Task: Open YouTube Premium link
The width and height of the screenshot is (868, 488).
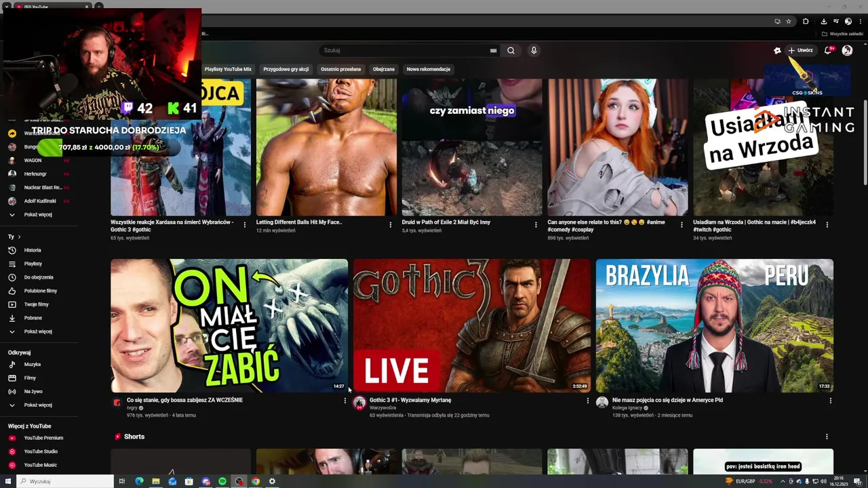Action: pos(43,438)
